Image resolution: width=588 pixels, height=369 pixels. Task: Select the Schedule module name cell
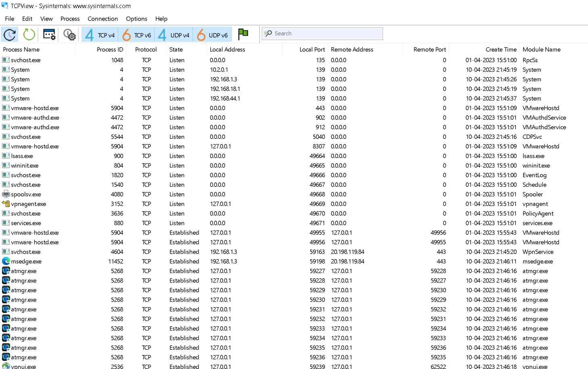[x=534, y=185]
